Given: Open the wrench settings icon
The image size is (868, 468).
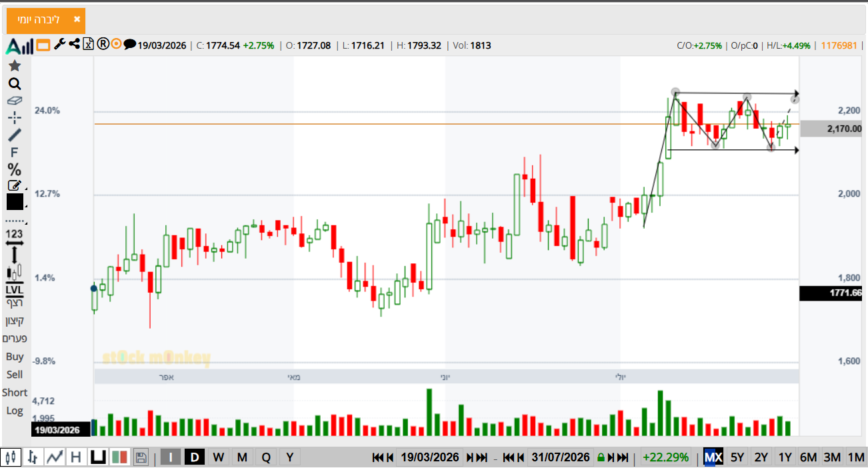Looking at the screenshot, I should pos(59,45).
